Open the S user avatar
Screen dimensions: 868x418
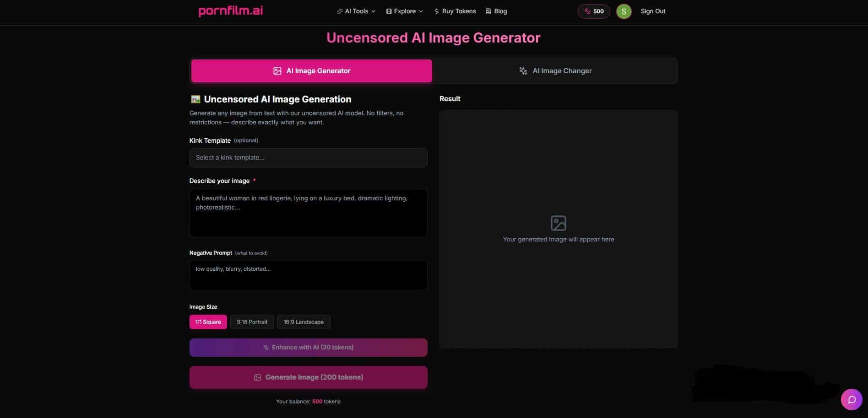coord(624,11)
